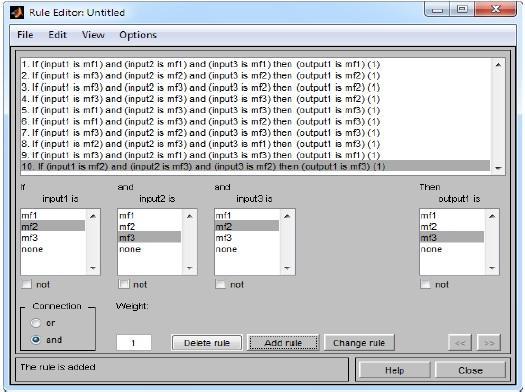The height and width of the screenshot is (392, 525).
Task: Choose mf1 for input2
Action: pos(150,215)
